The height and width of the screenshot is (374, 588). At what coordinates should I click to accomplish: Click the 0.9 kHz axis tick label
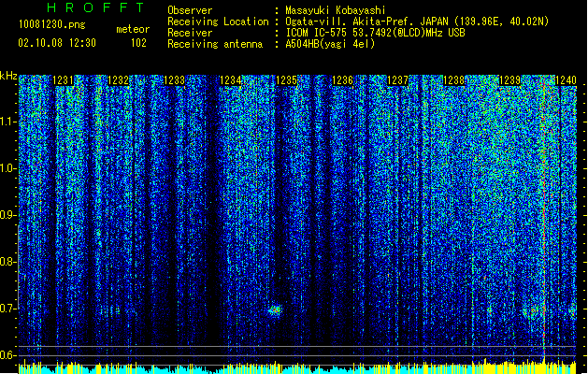(7, 215)
